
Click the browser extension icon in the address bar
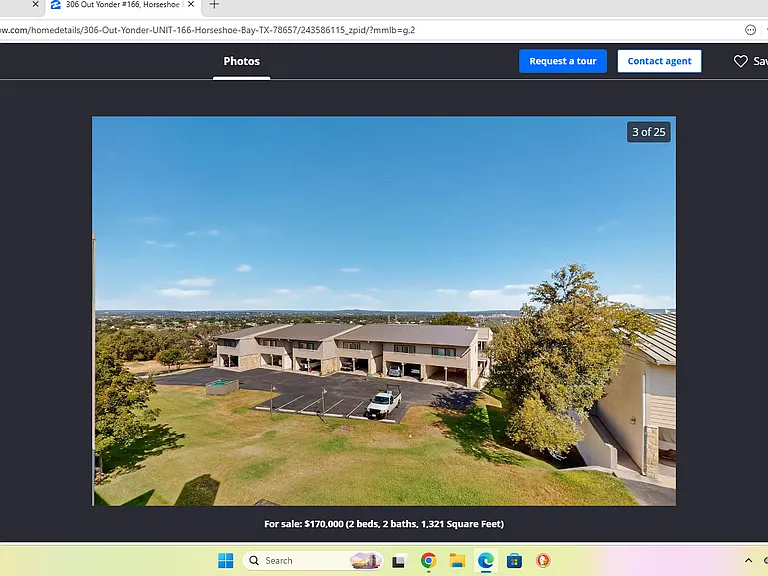pos(750,30)
